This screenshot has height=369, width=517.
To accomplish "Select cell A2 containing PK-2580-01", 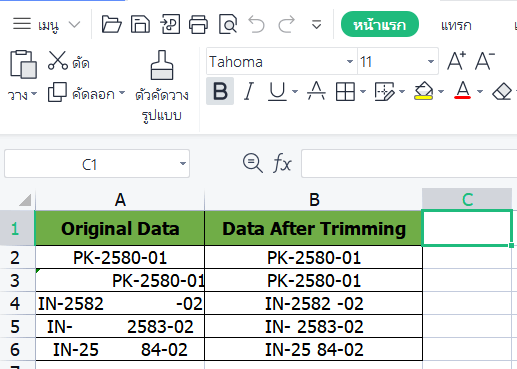I will (120, 258).
